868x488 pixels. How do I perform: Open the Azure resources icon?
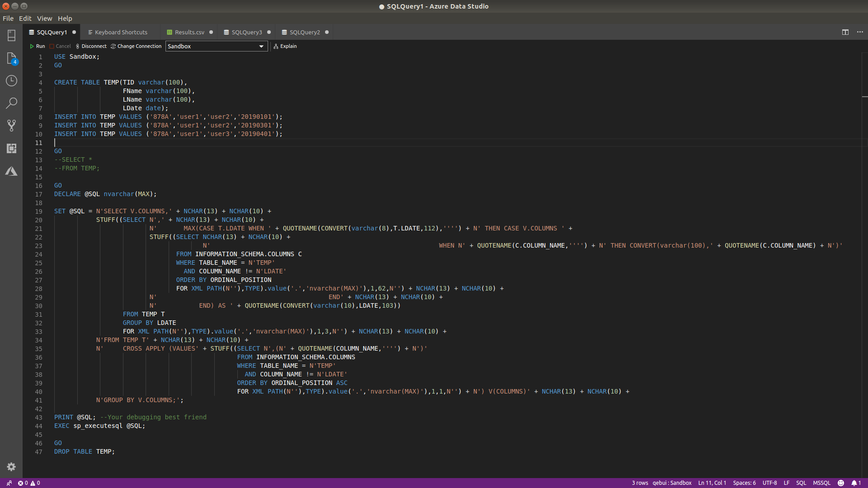click(x=11, y=171)
